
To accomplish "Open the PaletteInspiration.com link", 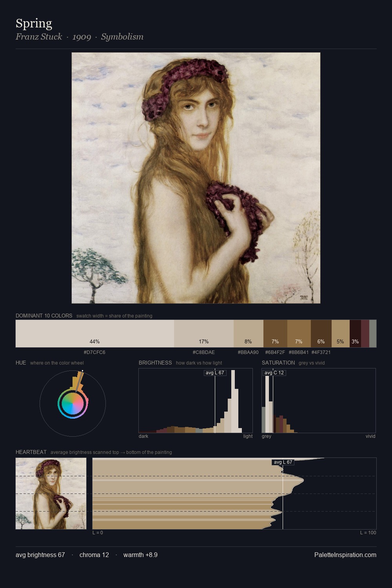I will (x=345, y=555).
